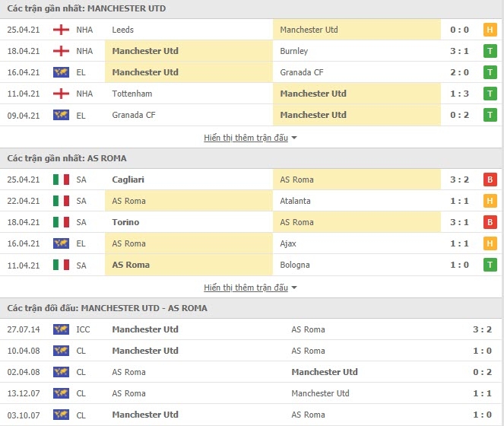This screenshot has width=504, height=426.
Task: Select the Tottenham vs Manchester Utd row
Action: (251, 94)
